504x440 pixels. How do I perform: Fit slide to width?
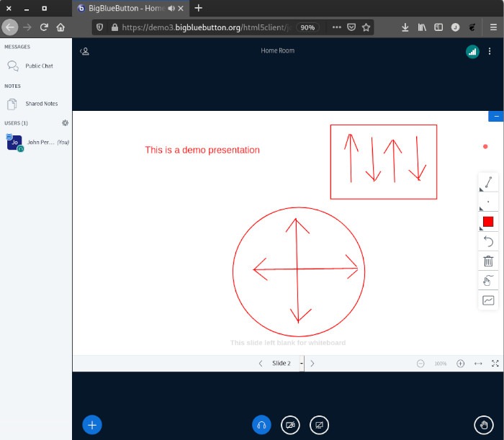pyautogui.click(x=478, y=364)
